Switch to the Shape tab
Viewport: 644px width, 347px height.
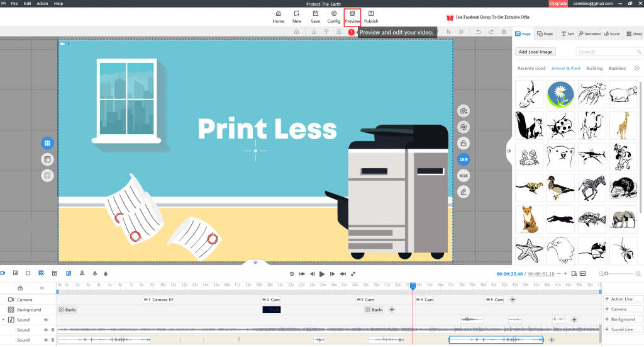coord(545,34)
